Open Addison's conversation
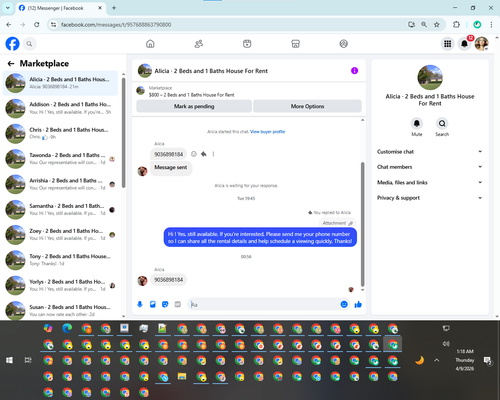This screenshot has height=400, width=500. [x=61, y=108]
